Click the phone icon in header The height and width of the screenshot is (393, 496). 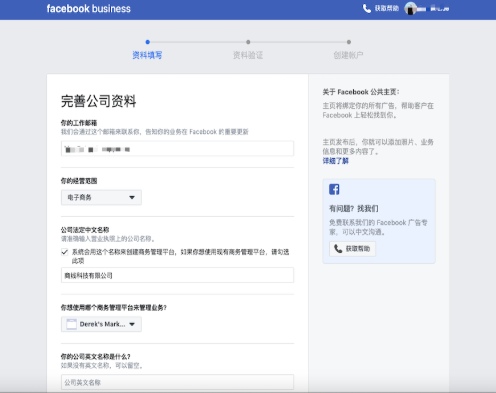[x=367, y=9]
